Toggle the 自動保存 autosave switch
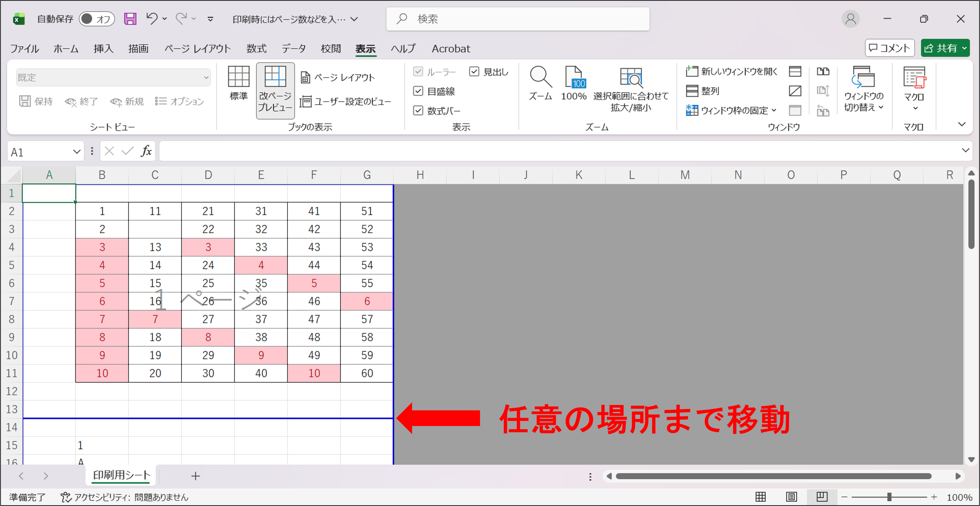This screenshot has height=506, width=980. [x=97, y=19]
